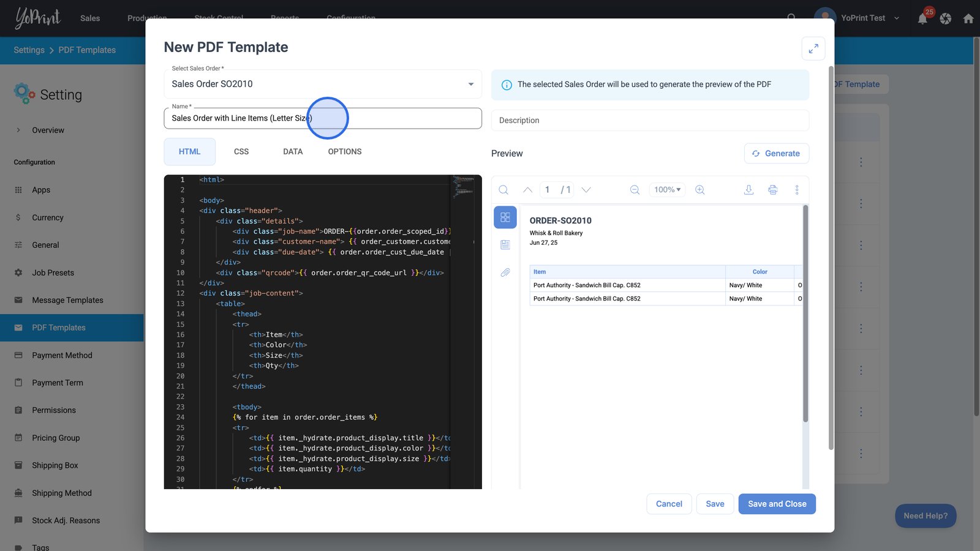Open the 100% zoom level dropdown
Viewport: 980px width, 551px height.
(667, 190)
